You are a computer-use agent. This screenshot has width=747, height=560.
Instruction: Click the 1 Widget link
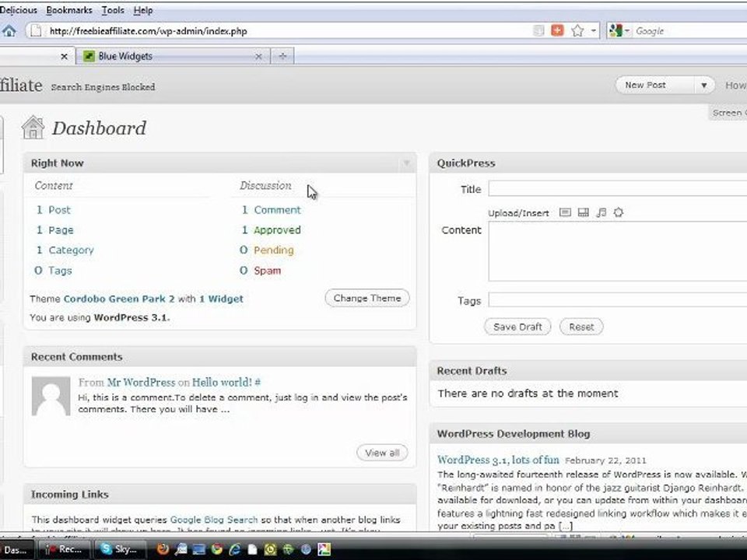221,299
